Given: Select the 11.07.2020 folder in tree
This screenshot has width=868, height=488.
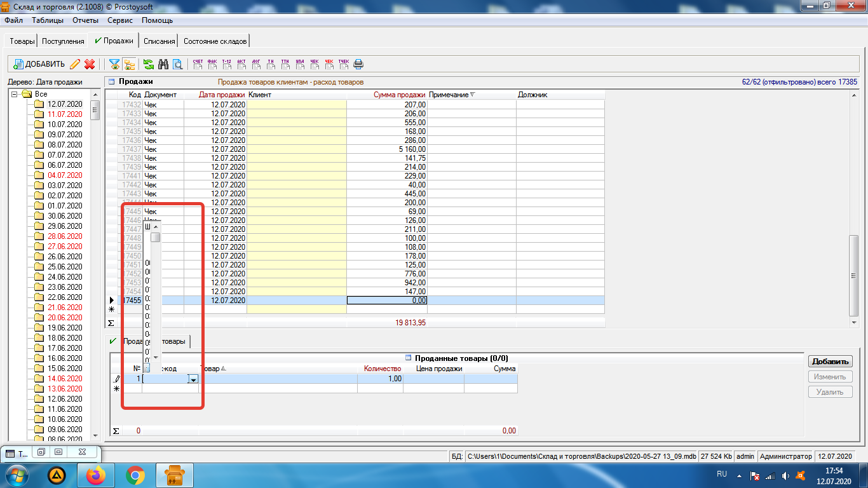Looking at the screenshot, I should pos(65,114).
